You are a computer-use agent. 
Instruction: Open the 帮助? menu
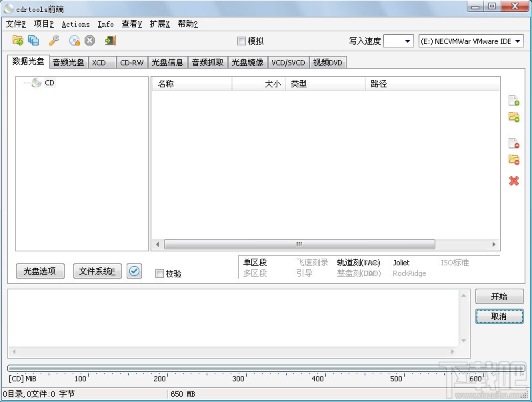click(187, 24)
